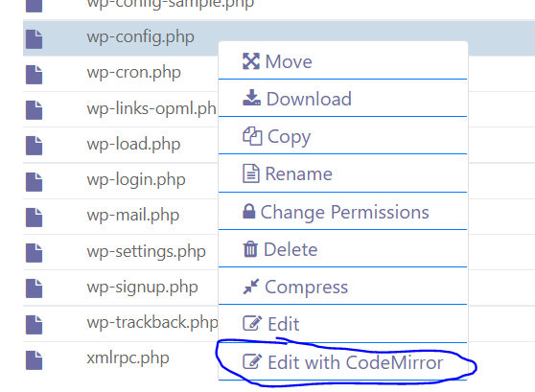Click the Compress arrows icon
The image size is (535, 392).
(x=251, y=287)
